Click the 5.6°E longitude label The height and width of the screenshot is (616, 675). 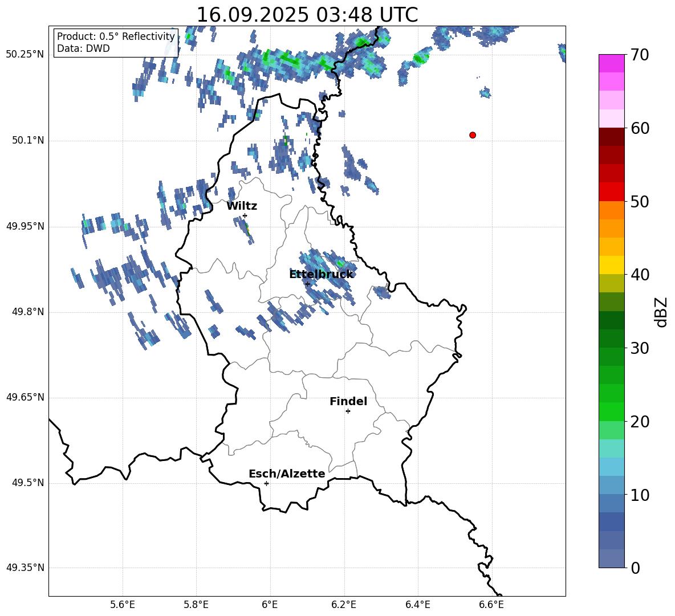(123, 605)
